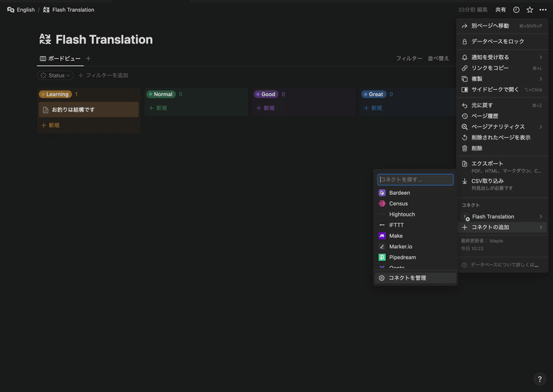553x392 pixels.
Task: Click the lock icon beside データベースをロック
Action: [x=465, y=41]
